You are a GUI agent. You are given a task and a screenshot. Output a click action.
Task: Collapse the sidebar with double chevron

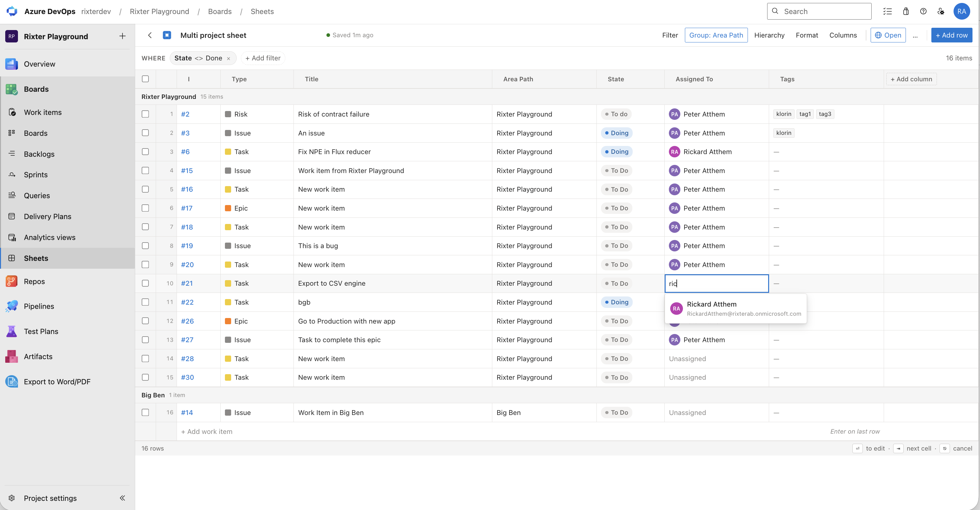click(122, 498)
